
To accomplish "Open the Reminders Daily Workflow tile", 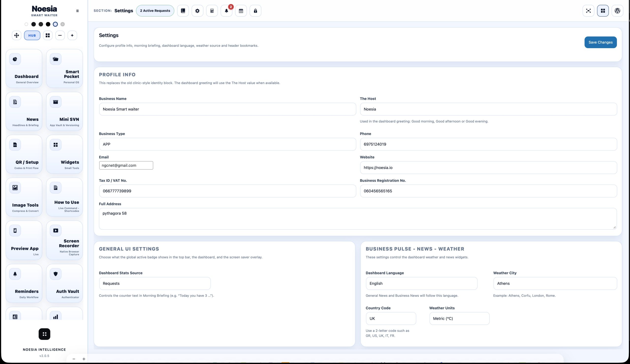I will tap(24, 283).
